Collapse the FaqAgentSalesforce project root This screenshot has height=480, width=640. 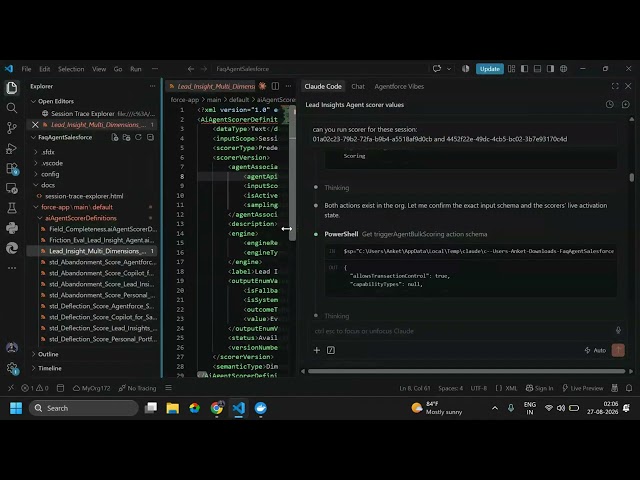33,138
